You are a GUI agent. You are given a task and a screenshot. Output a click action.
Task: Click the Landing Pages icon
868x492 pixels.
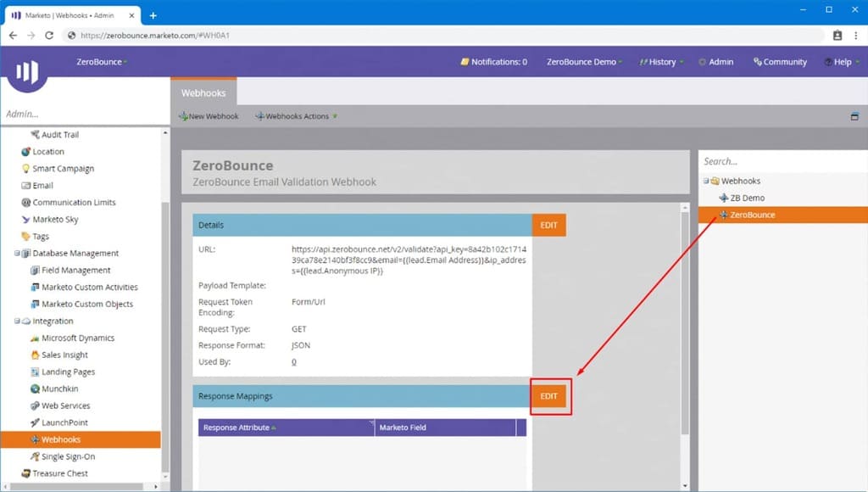[x=35, y=372]
